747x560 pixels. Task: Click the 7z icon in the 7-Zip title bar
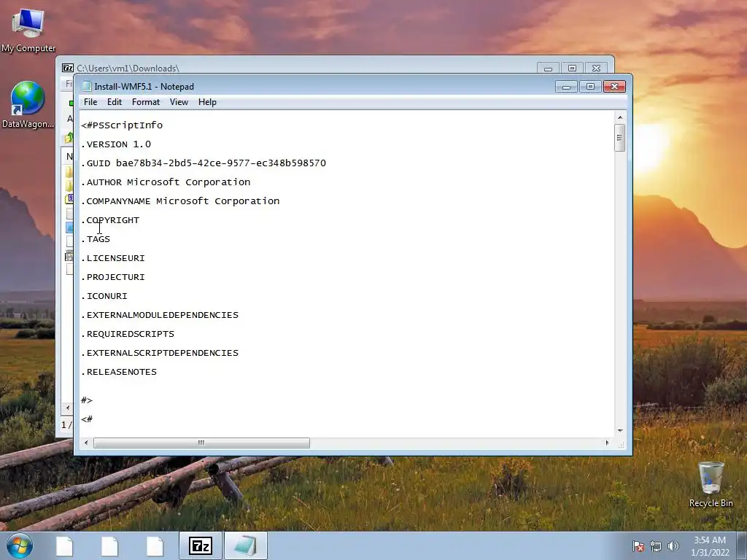68,68
